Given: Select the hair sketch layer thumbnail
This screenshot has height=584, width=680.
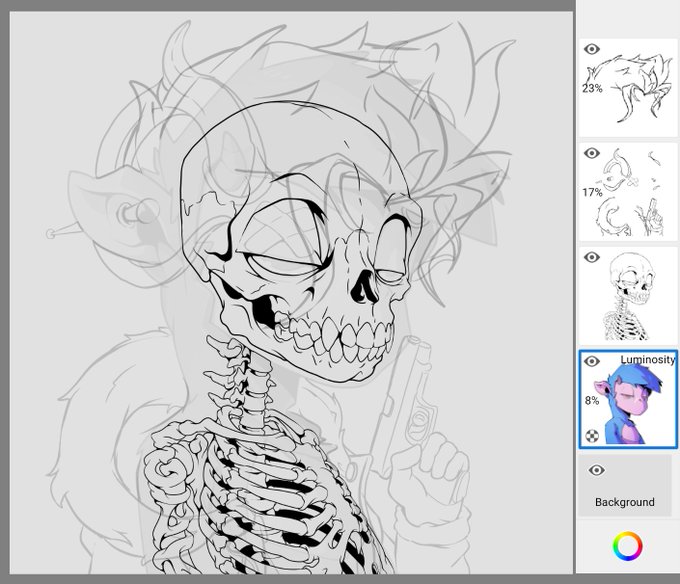Looking at the screenshot, I should (628, 88).
